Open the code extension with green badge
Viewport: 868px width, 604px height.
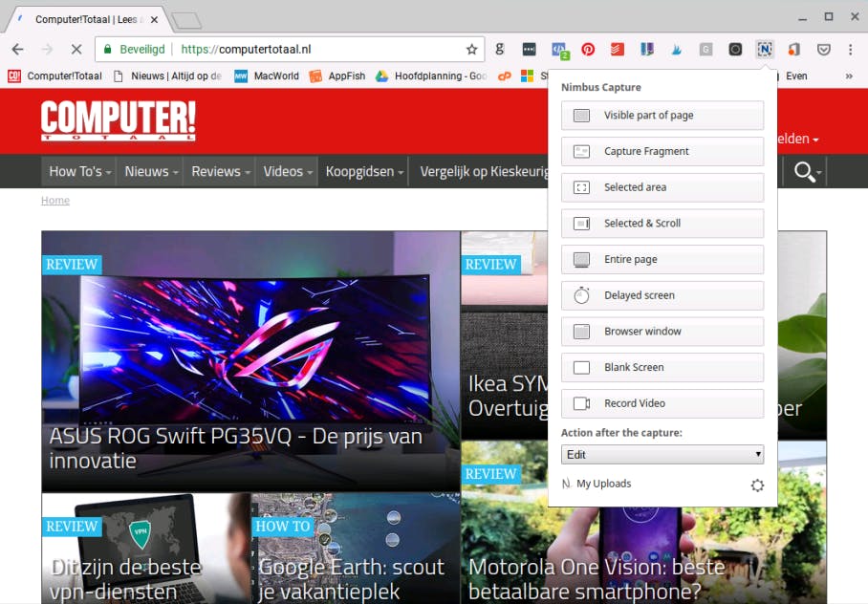559,51
